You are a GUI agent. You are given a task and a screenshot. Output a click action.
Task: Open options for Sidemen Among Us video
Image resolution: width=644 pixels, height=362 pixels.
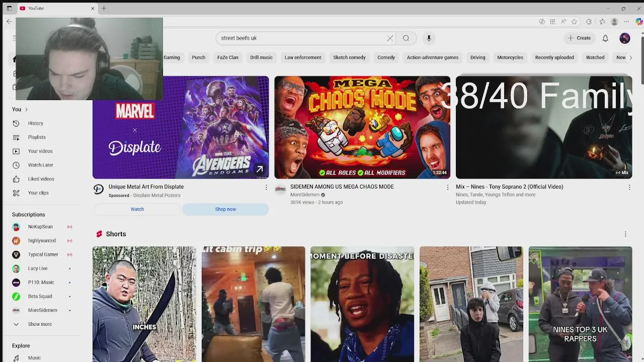447,188
